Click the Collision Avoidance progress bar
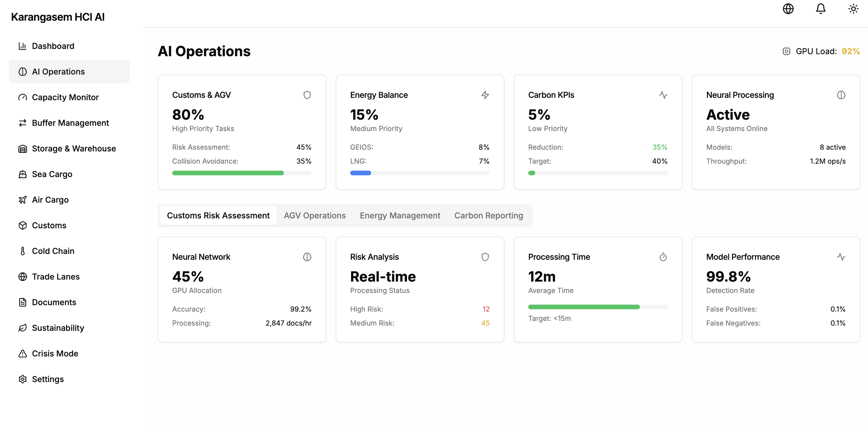The height and width of the screenshot is (431, 868). click(242, 173)
